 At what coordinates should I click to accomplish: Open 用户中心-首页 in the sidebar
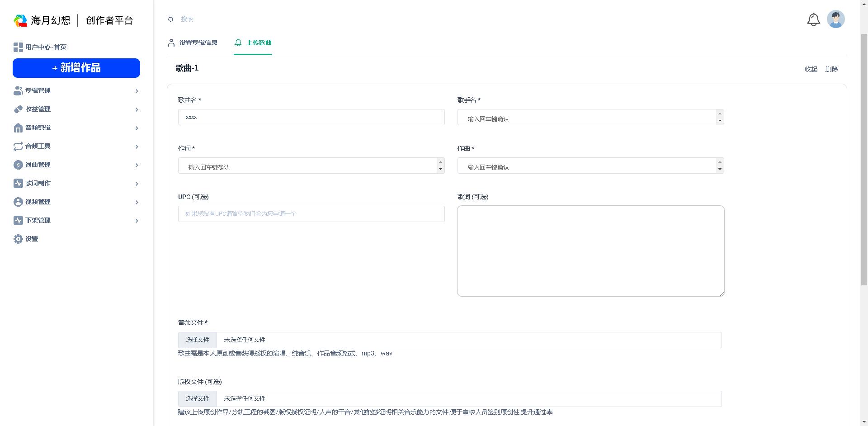click(x=46, y=47)
